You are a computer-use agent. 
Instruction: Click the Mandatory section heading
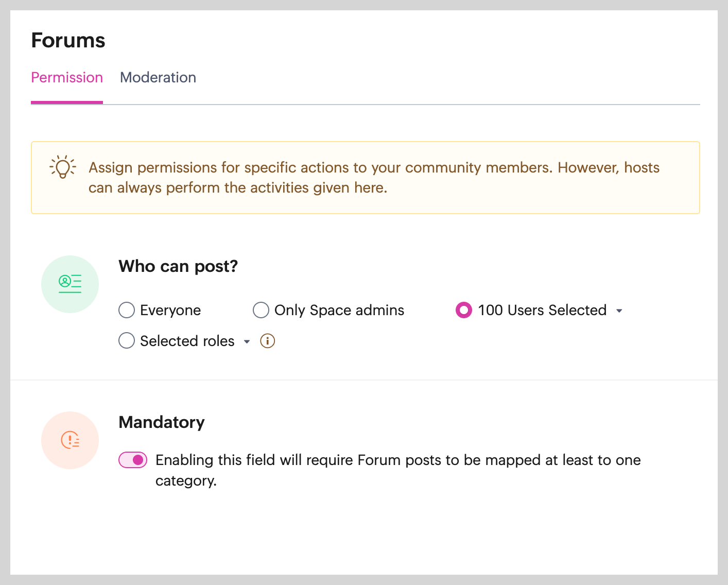(x=162, y=422)
